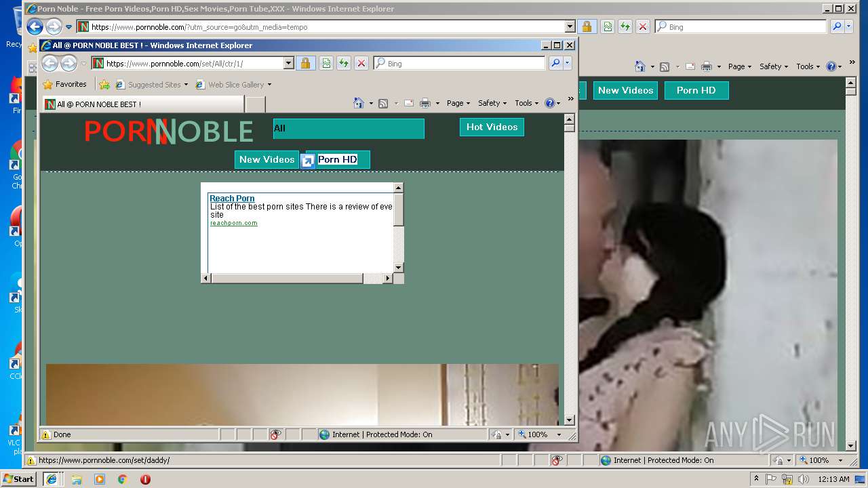Open zoom level dropdown in rear status bar
This screenshot has width=868, height=488.
pos(841,460)
